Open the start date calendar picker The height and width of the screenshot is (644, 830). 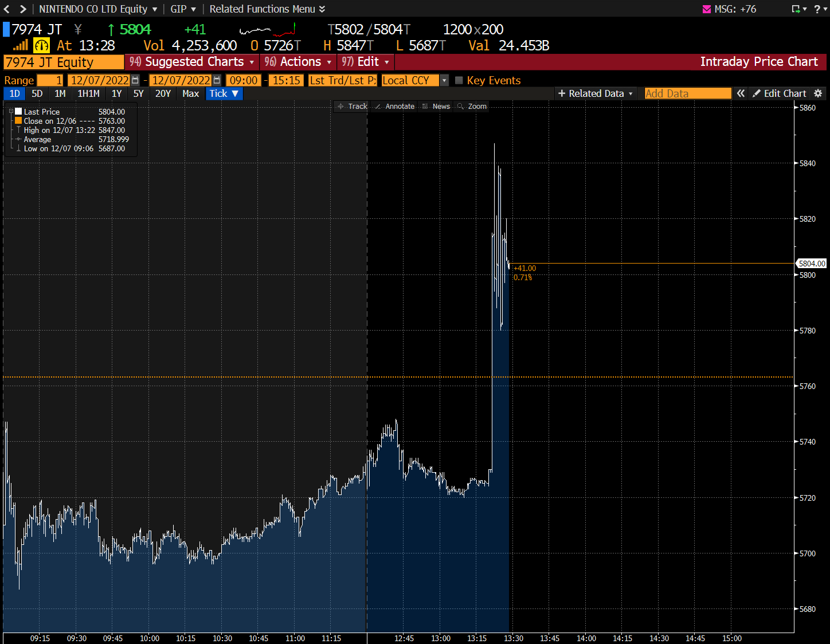(x=135, y=80)
